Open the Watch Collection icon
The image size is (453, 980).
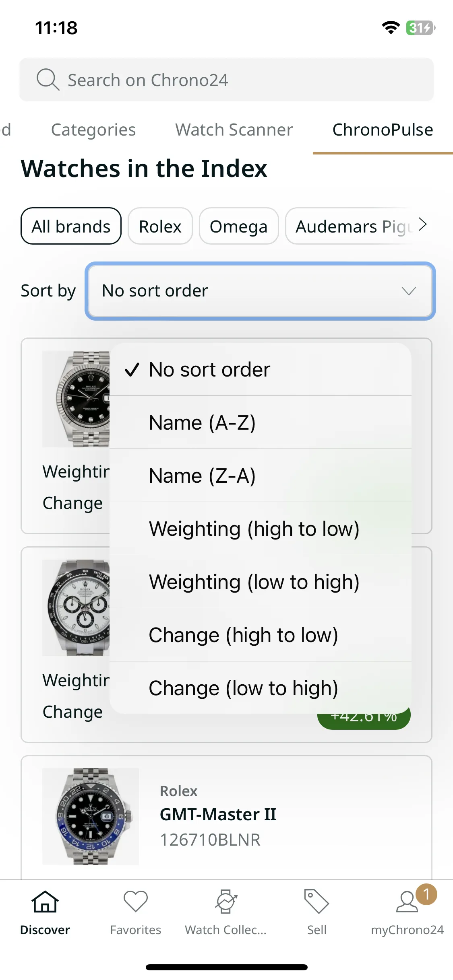coord(226,902)
